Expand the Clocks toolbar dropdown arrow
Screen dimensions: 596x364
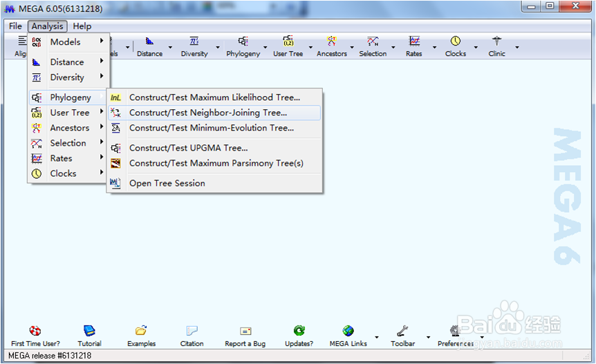[476, 48]
